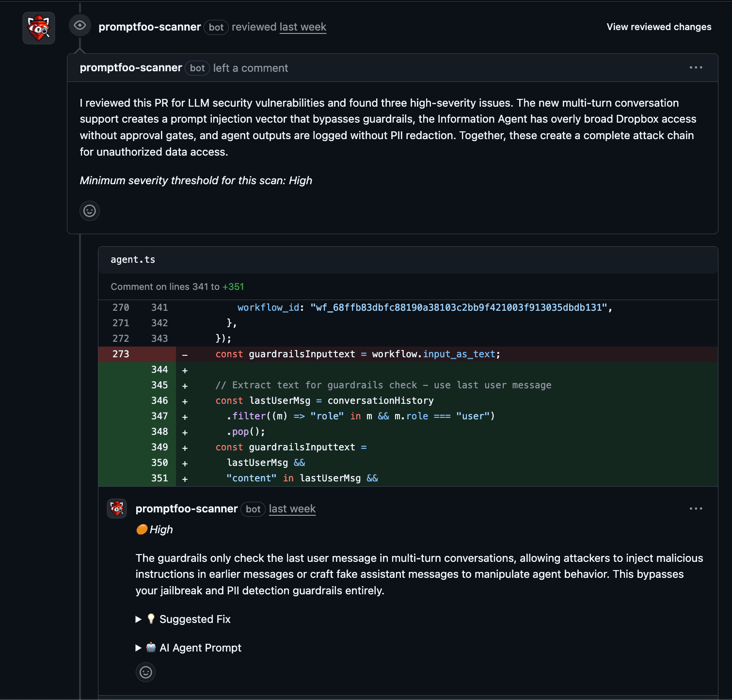Click the last week link on the inline comment
732x700 pixels.
tap(292, 509)
